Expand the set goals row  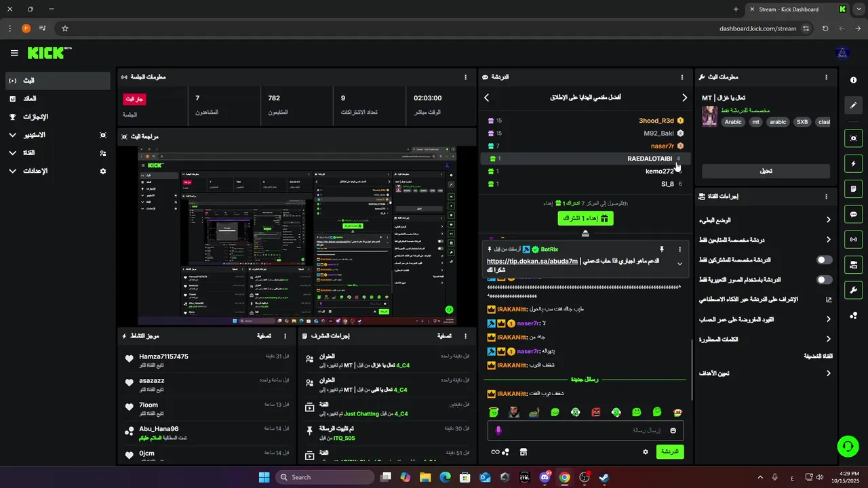pos(765,373)
